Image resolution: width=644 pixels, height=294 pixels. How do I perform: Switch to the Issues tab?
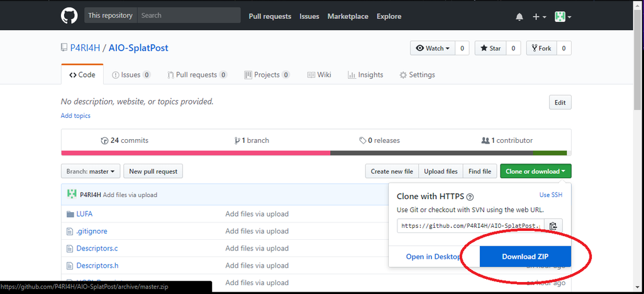tap(131, 75)
